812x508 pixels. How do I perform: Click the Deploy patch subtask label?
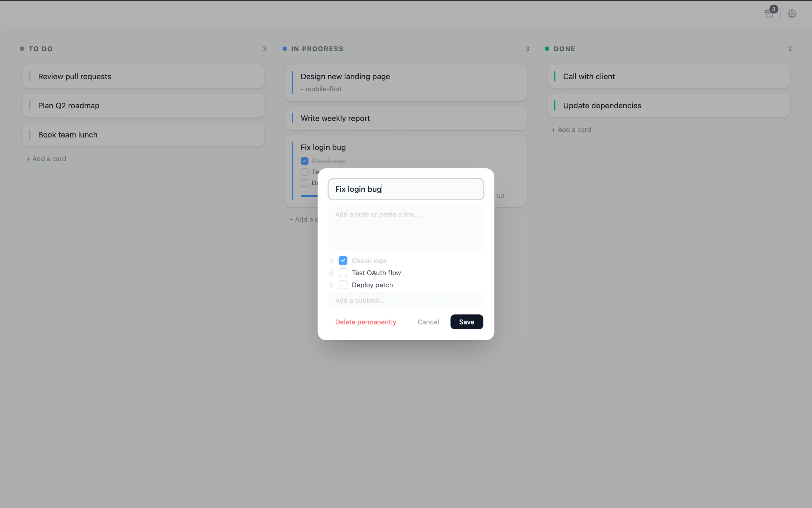pyautogui.click(x=372, y=285)
